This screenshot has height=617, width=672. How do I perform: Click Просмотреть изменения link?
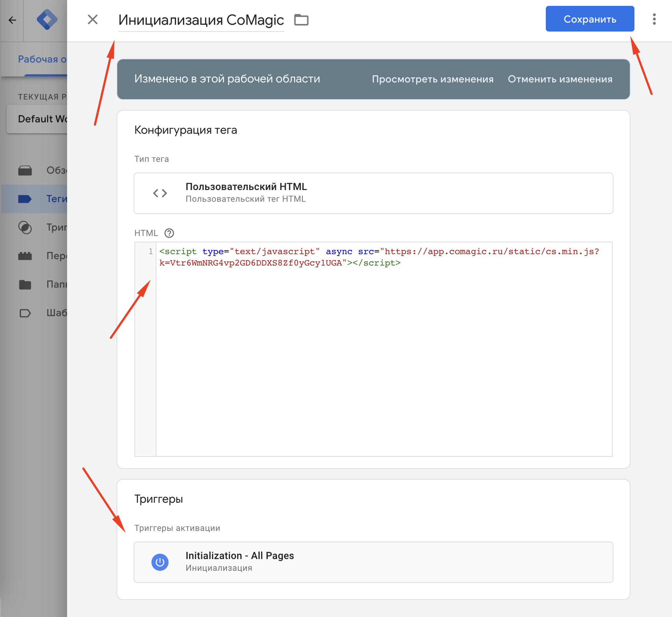432,79
